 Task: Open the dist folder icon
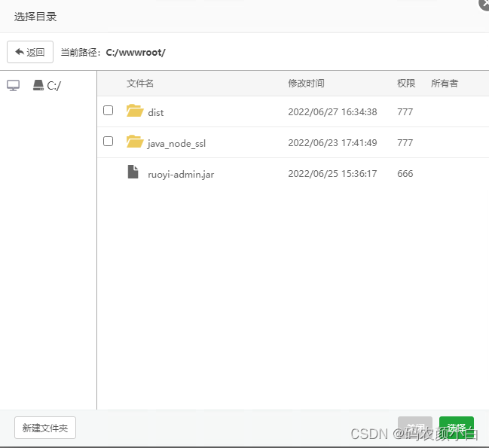click(x=135, y=110)
